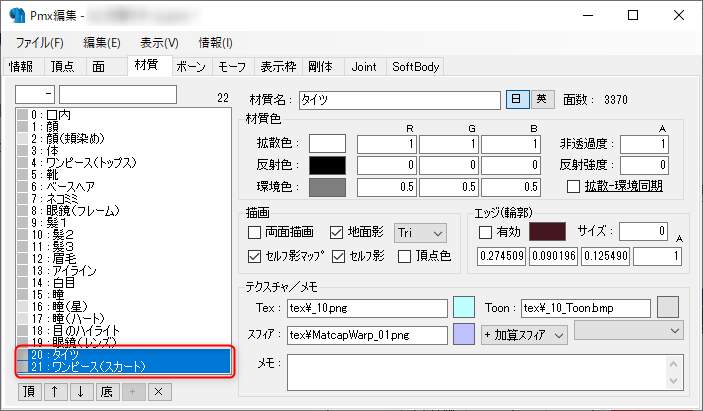The image size is (703, 411).
Task: Open 表示(V) menu
Action: (x=159, y=43)
